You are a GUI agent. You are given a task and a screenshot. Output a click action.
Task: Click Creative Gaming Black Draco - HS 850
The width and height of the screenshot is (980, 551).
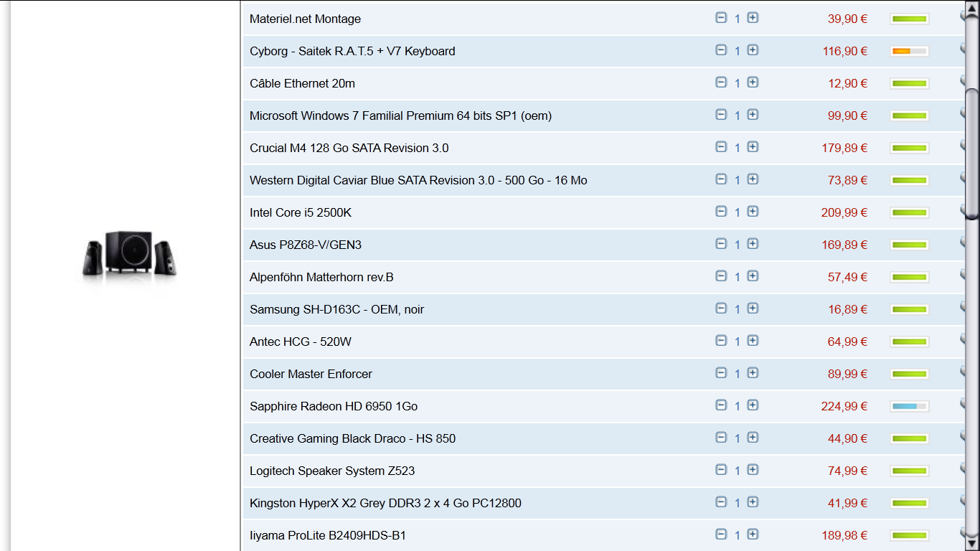click(x=352, y=438)
